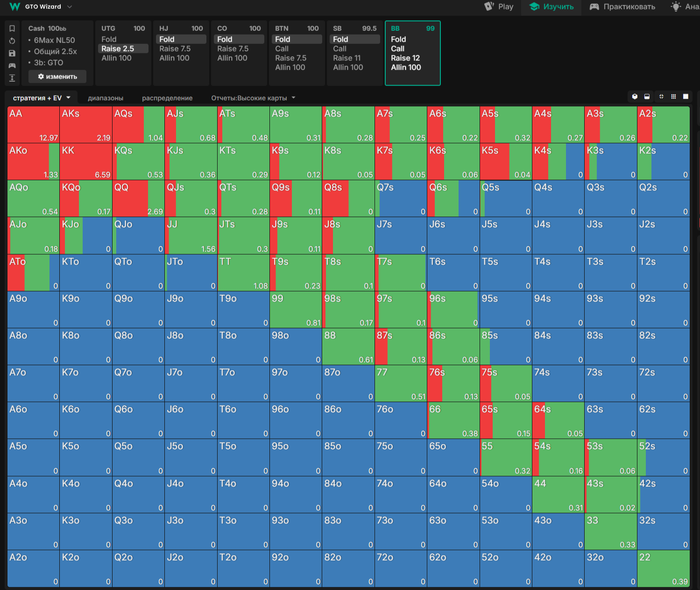Click the QQ hand cell
The width and height of the screenshot is (700, 590).
tap(138, 198)
